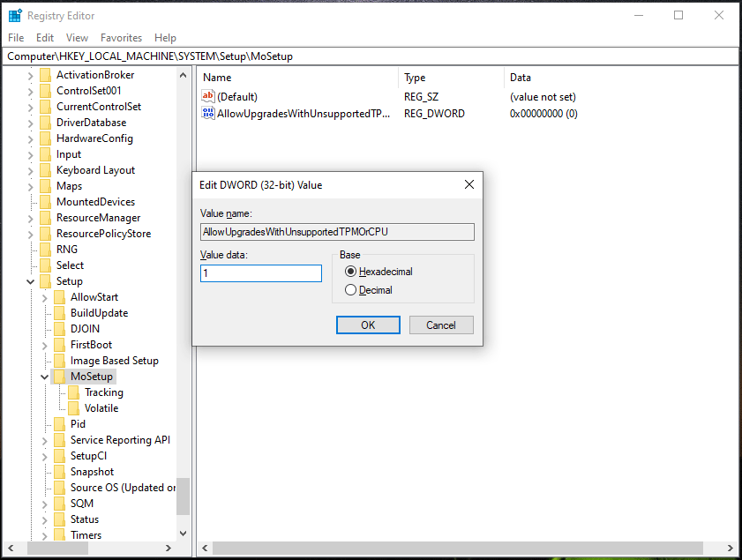Click the tree pane horizontal scroll right arrow
742x560 pixels.
[x=168, y=549]
